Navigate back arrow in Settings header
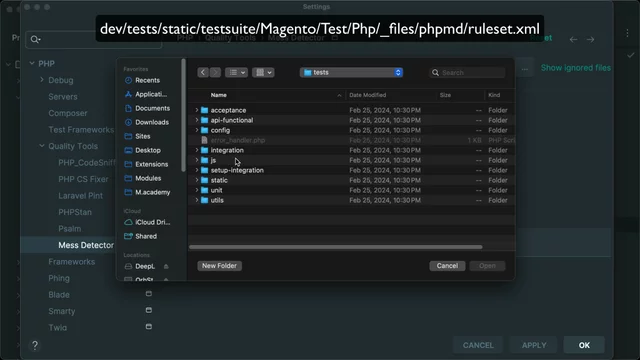 [573, 40]
